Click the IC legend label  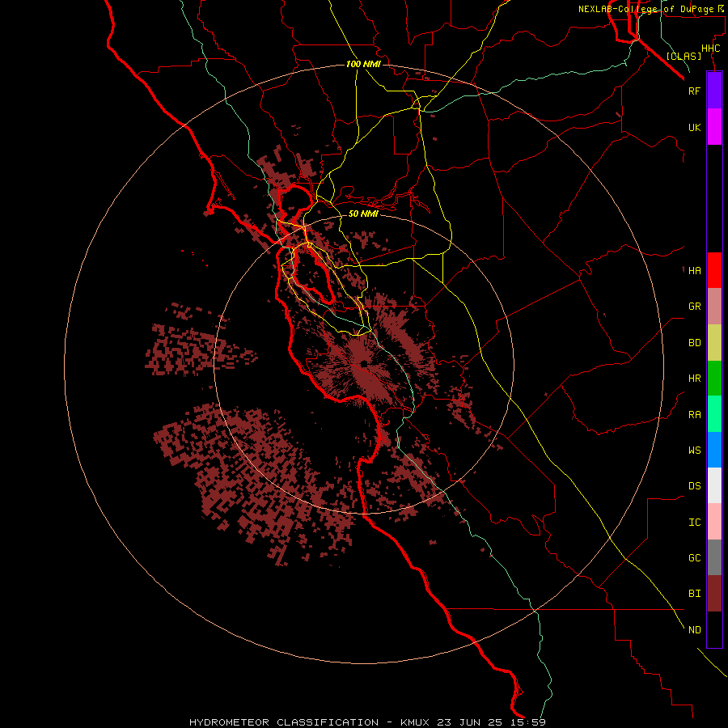694,523
